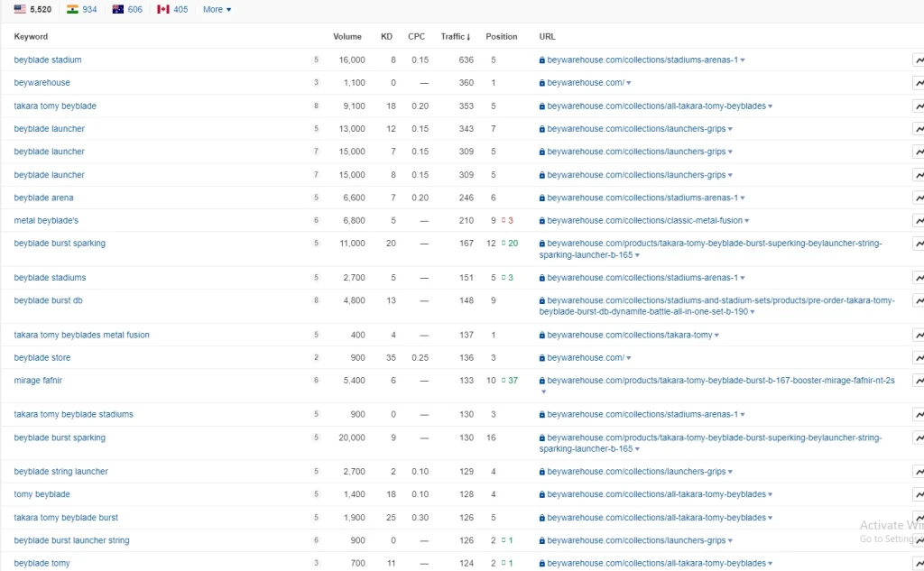Sort by the Keyword column header

pyautogui.click(x=31, y=37)
